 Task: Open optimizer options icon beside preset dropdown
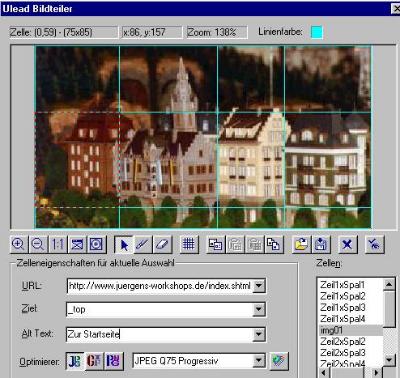point(279,361)
